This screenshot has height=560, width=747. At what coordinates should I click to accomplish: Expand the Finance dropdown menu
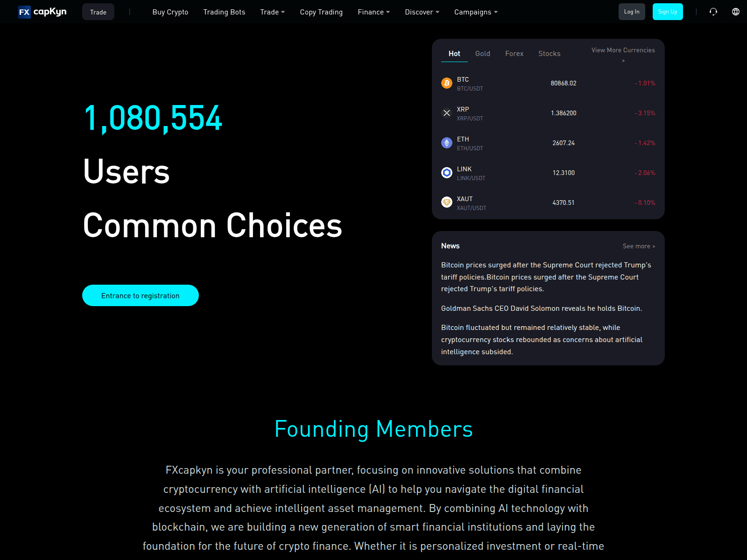tap(373, 12)
